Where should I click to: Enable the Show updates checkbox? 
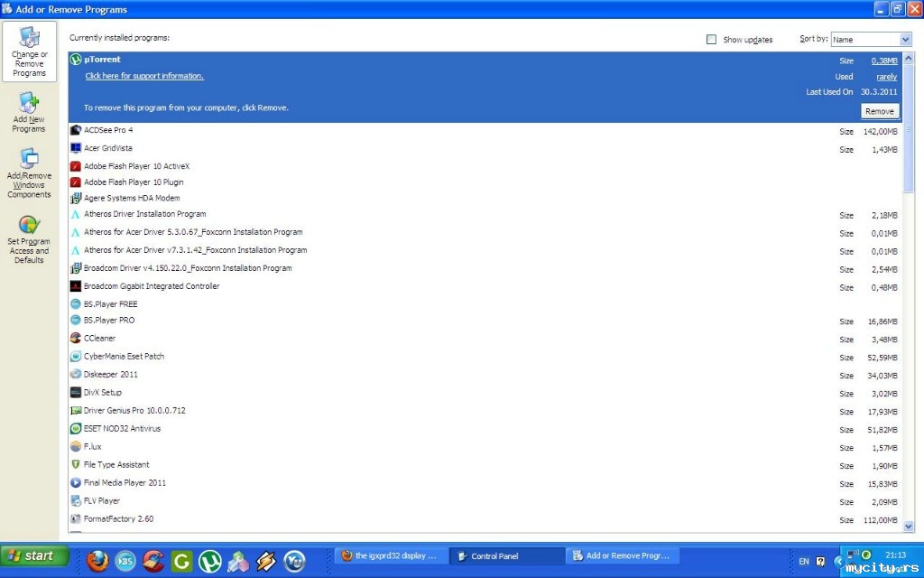pos(711,40)
